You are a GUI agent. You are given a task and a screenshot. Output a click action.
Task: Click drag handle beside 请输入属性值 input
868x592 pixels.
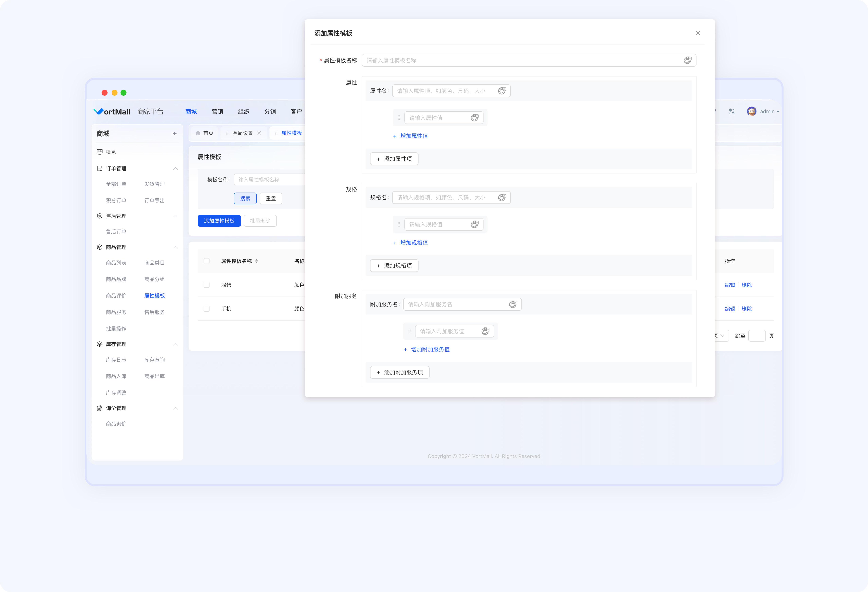tap(399, 118)
